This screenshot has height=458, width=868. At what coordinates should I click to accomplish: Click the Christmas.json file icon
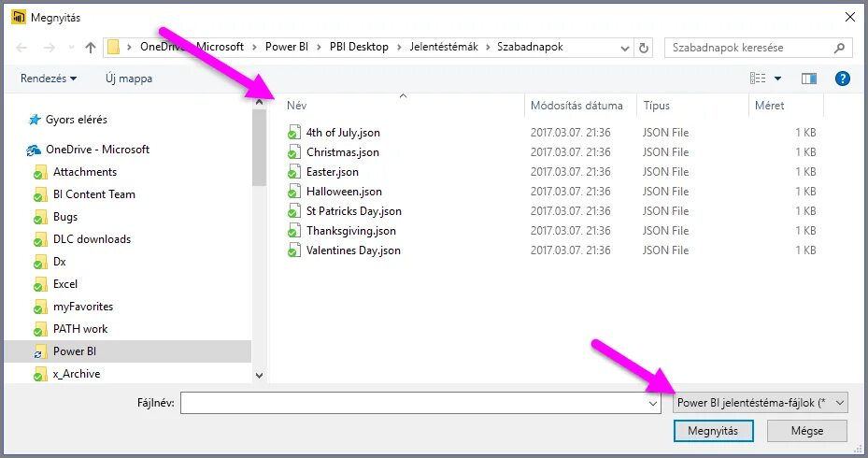[x=294, y=152]
